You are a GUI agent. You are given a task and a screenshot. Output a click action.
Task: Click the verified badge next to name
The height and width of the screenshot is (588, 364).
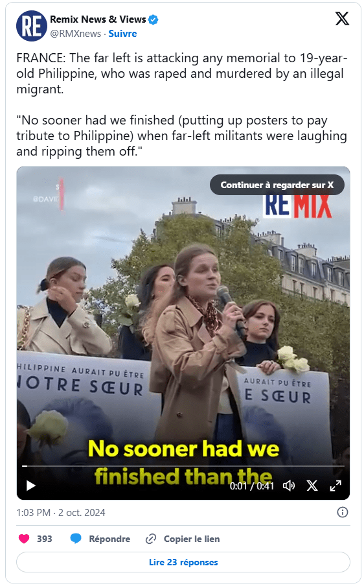[x=153, y=19]
